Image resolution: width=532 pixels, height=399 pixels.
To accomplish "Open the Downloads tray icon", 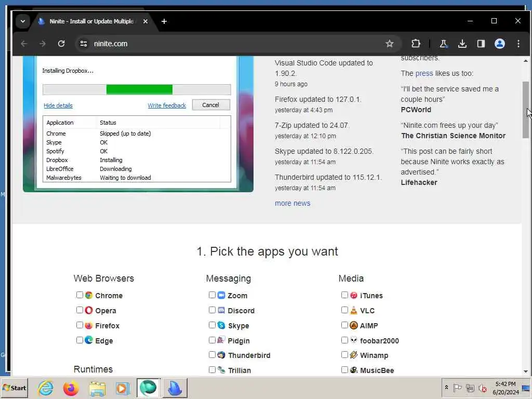I will pyautogui.click(x=462, y=44).
